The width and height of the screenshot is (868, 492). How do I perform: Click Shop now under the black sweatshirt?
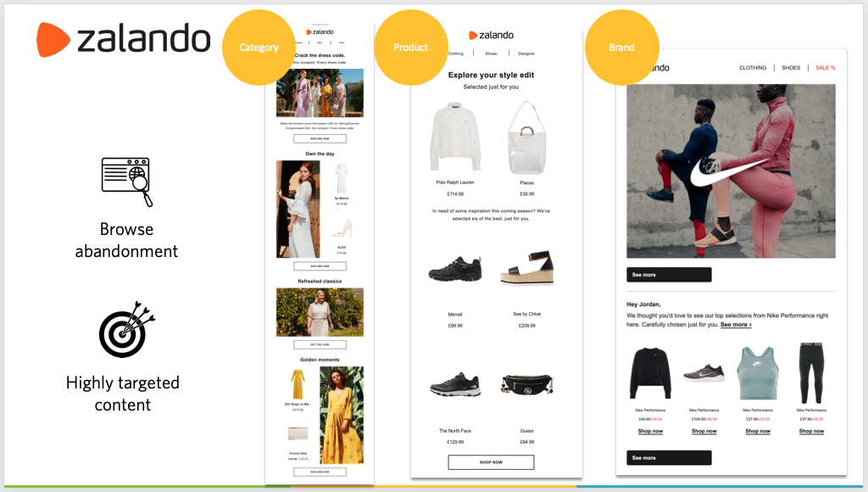[650, 431]
